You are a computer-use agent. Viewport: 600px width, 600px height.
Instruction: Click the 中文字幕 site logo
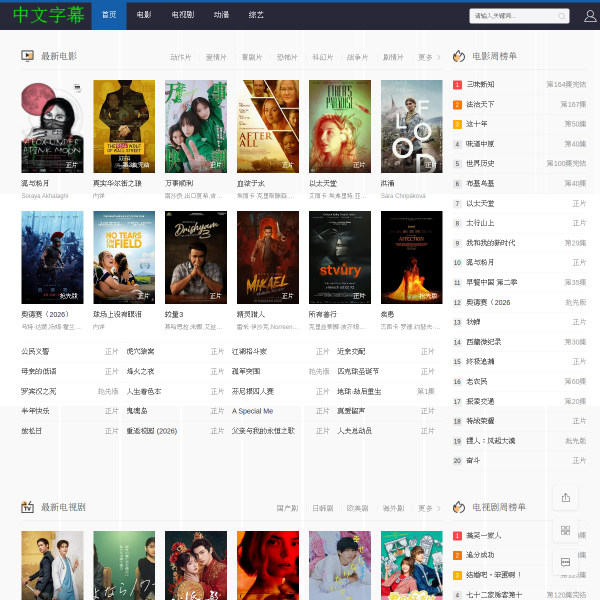[48, 15]
